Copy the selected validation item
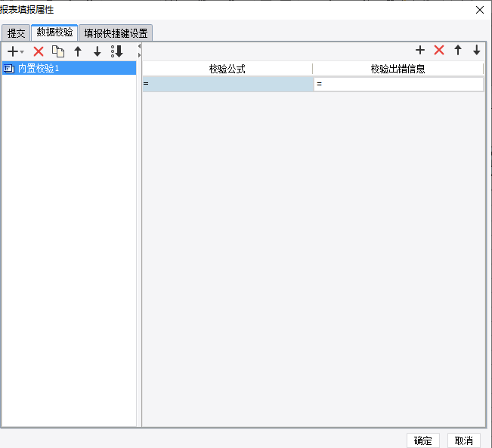 coord(58,51)
